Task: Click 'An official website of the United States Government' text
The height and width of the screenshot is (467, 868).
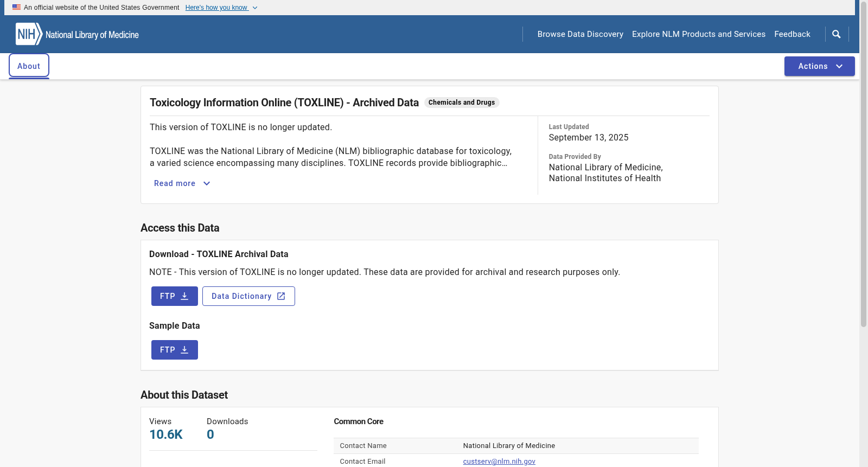Action: [101, 8]
